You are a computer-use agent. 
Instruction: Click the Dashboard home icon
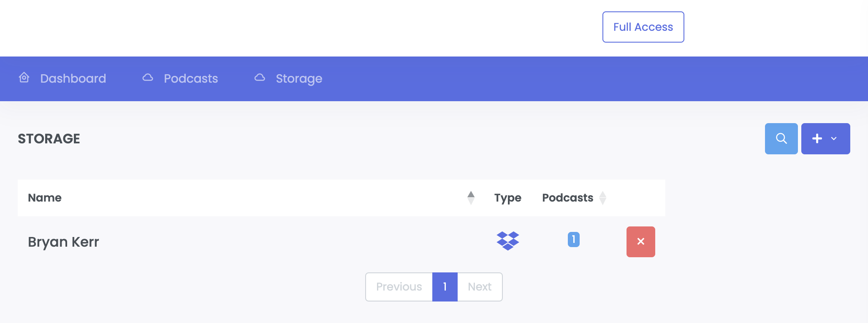coord(24,78)
